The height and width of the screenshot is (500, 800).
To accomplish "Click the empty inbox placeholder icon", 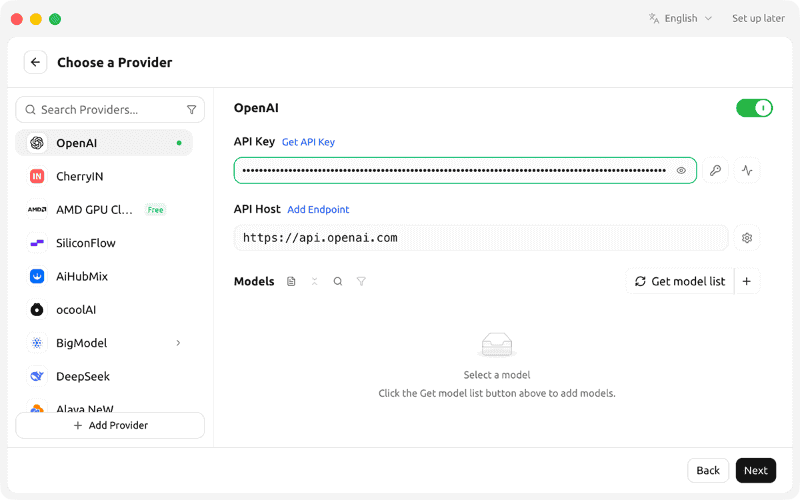I will coord(497,345).
